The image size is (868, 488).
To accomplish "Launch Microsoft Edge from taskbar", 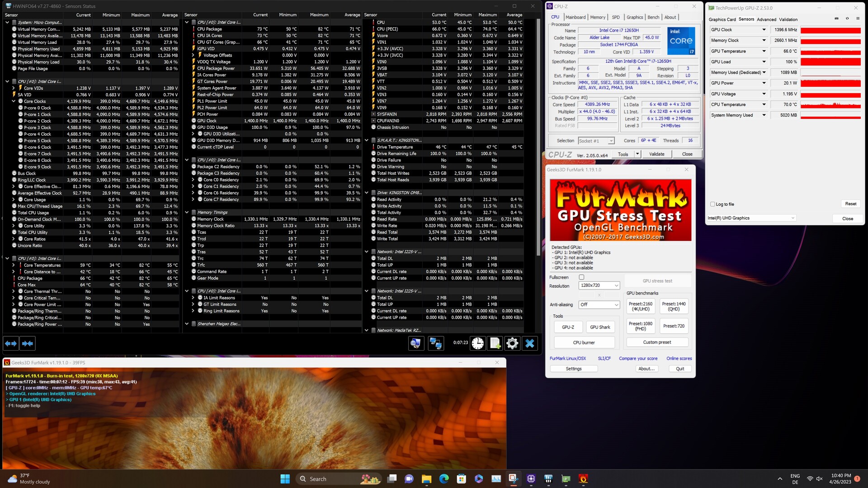I will [444, 479].
